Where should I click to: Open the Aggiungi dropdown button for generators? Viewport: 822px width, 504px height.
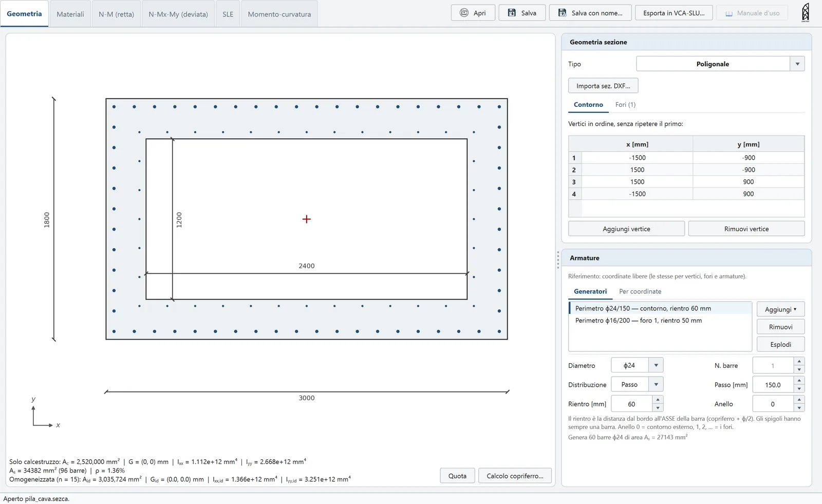point(780,309)
